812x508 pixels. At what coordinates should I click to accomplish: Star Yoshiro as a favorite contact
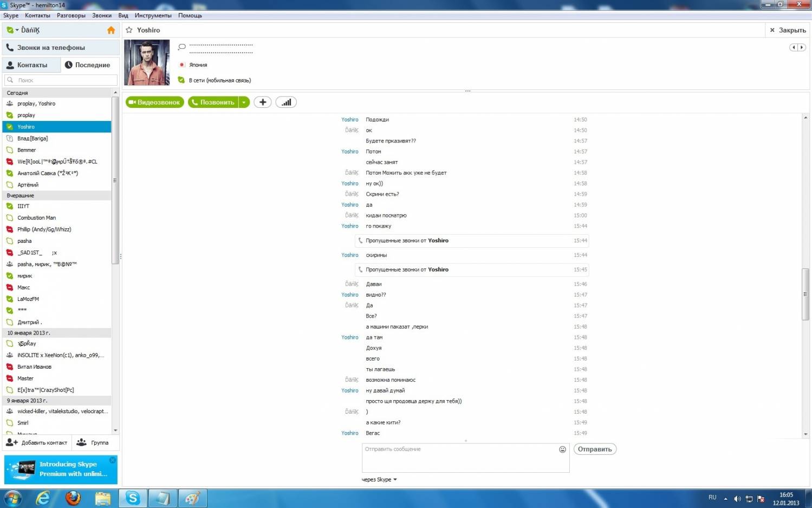tap(129, 30)
